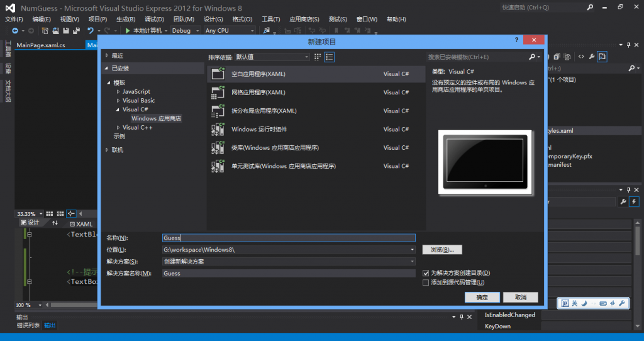The width and height of the screenshot is (644, 341).
Task: Pick the Windows 运行时组件 template icon
Action: click(218, 129)
